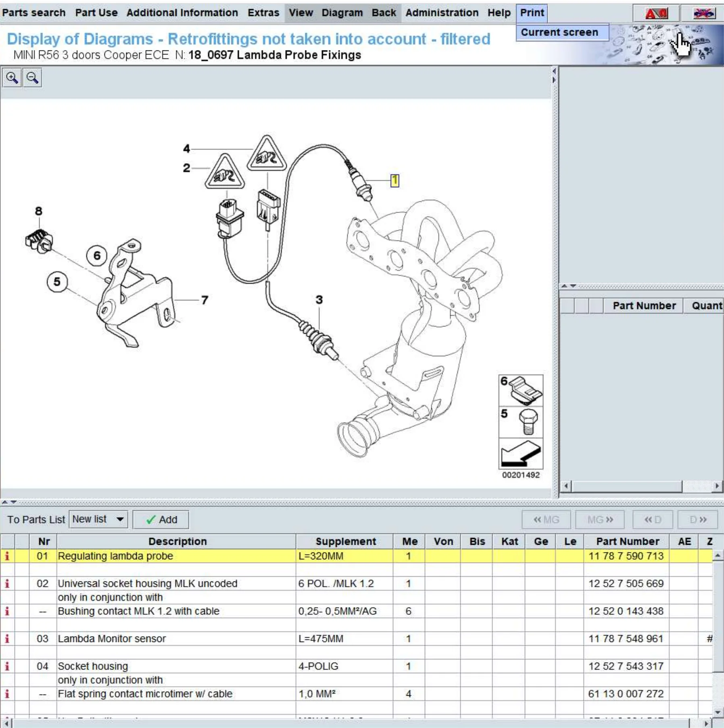Open info for Lambda Monitor sensor row
Viewport: 724px width, 728px height.
7,639
